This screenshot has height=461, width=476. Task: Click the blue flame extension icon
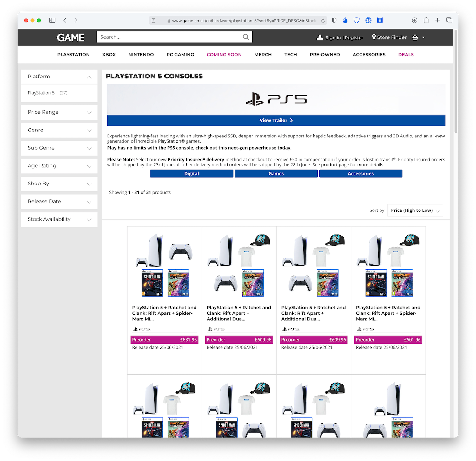(x=345, y=20)
